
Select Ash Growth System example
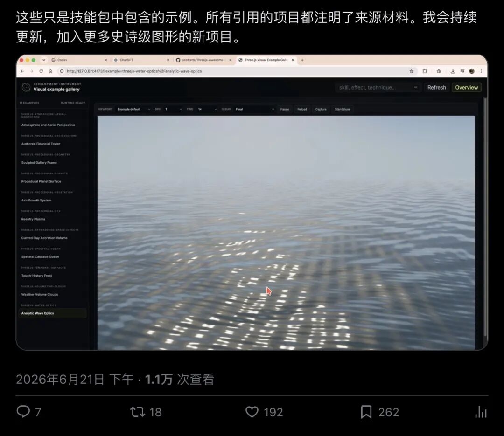52,200
